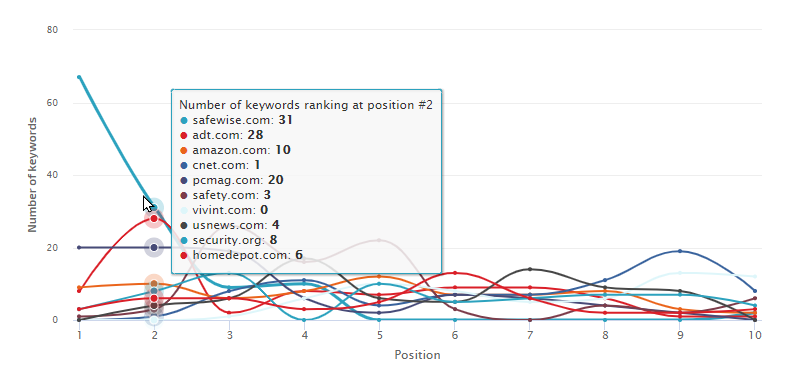
Task: Click the safewise.com legend dot in tooltip
Action: (x=184, y=120)
